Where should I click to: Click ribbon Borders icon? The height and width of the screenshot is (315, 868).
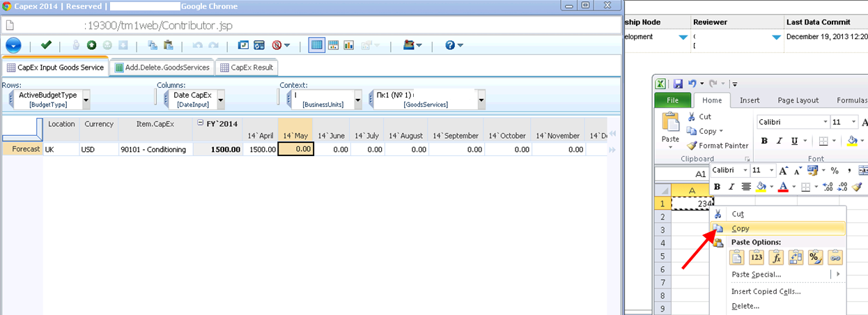click(823, 141)
